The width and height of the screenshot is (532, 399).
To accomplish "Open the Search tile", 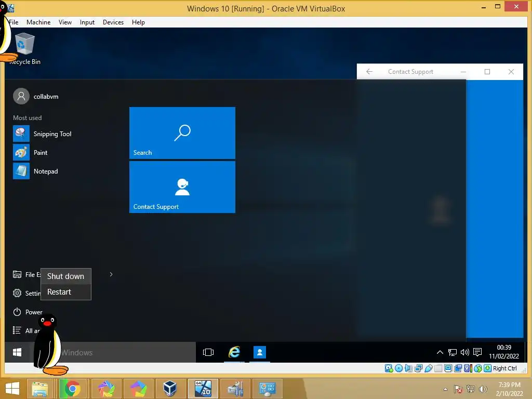I will pyautogui.click(x=182, y=132).
